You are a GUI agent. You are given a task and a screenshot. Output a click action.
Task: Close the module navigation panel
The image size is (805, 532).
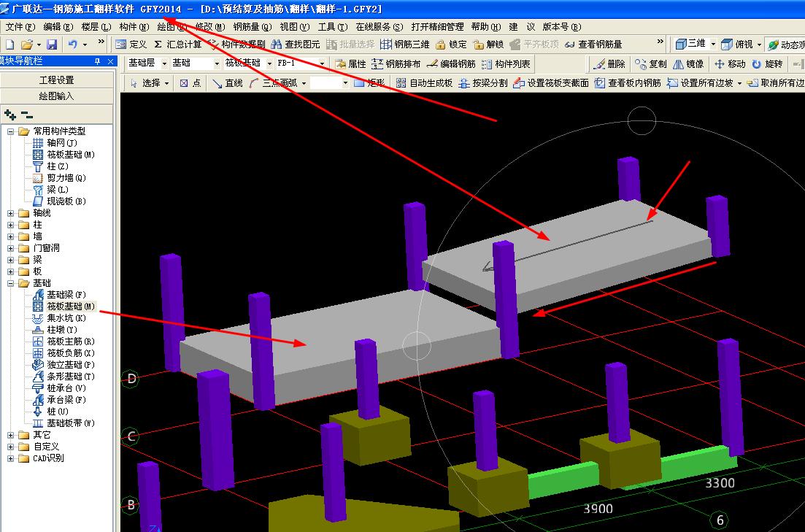tap(110, 61)
